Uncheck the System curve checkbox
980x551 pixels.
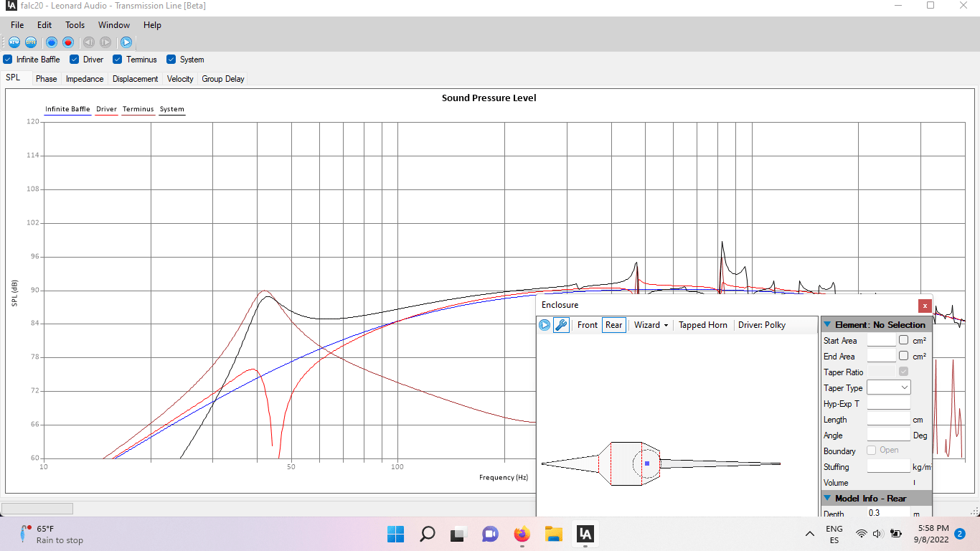click(171, 60)
